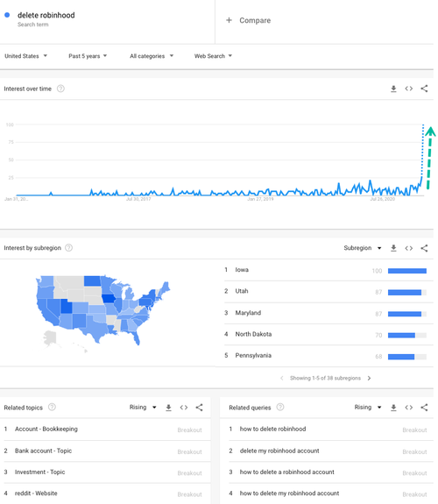Image resolution: width=438 pixels, height=504 pixels.
Task: Select Iowa on the US map
Action: 109,299
